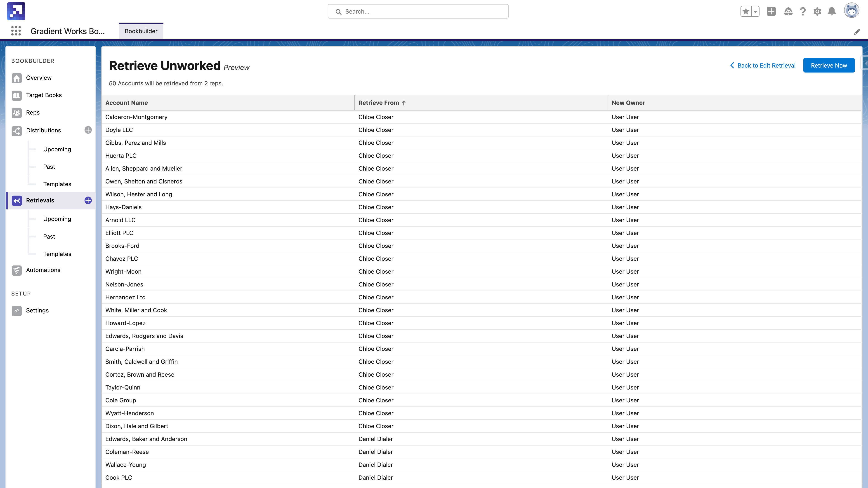Click in the global Search field
Screen dimensions: 868x488
coord(418,12)
